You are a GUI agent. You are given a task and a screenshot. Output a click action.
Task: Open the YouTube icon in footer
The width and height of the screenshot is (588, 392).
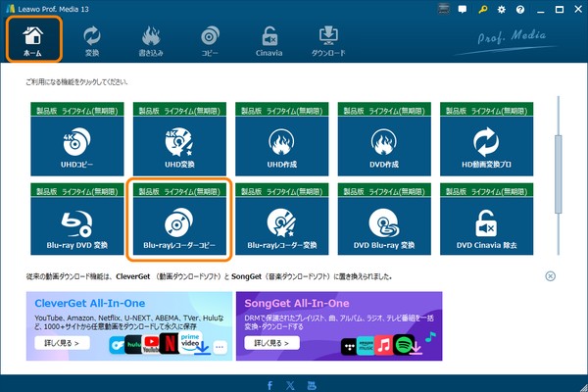[x=312, y=385]
